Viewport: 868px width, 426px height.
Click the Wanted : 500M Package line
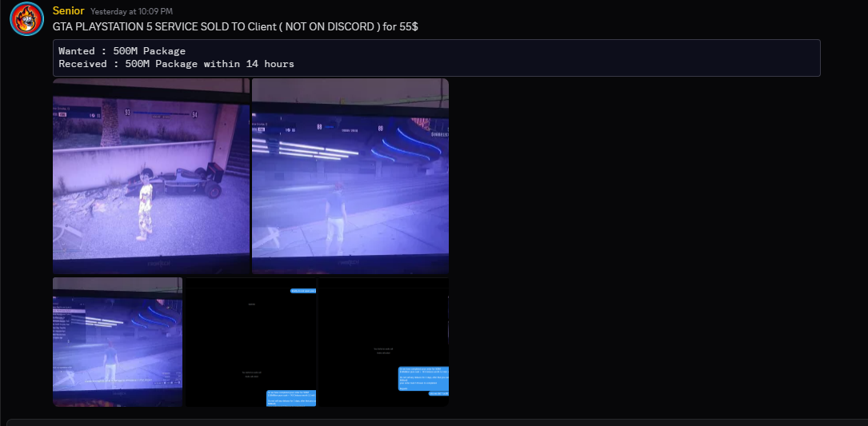pos(122,51)
